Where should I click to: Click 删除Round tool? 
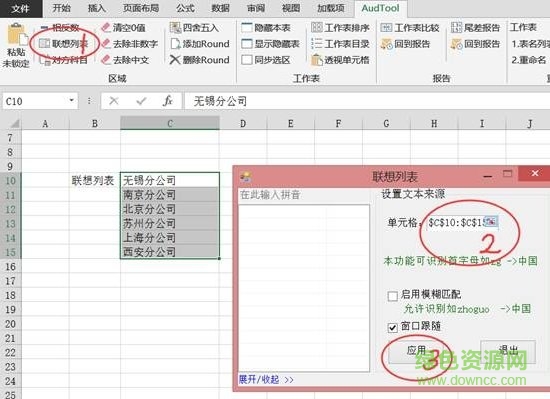pyautogui.click(x=200, y=60)
